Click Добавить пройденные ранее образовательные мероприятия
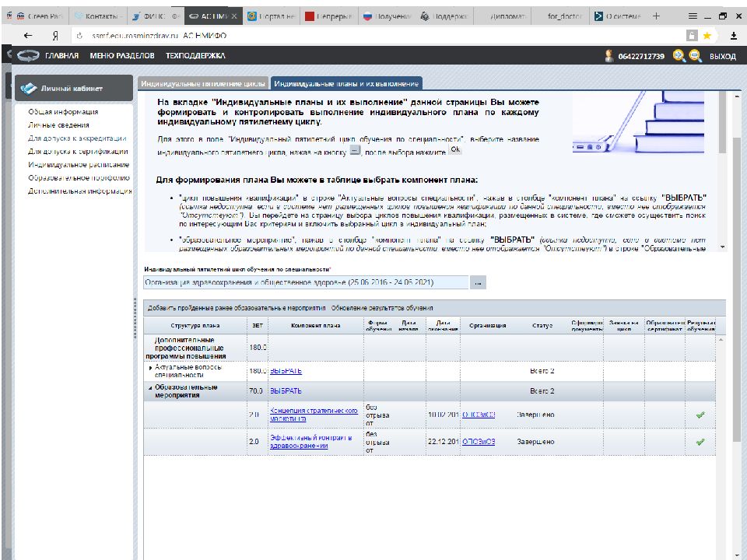This screenshot has height=560, width=747. point(237,308)
